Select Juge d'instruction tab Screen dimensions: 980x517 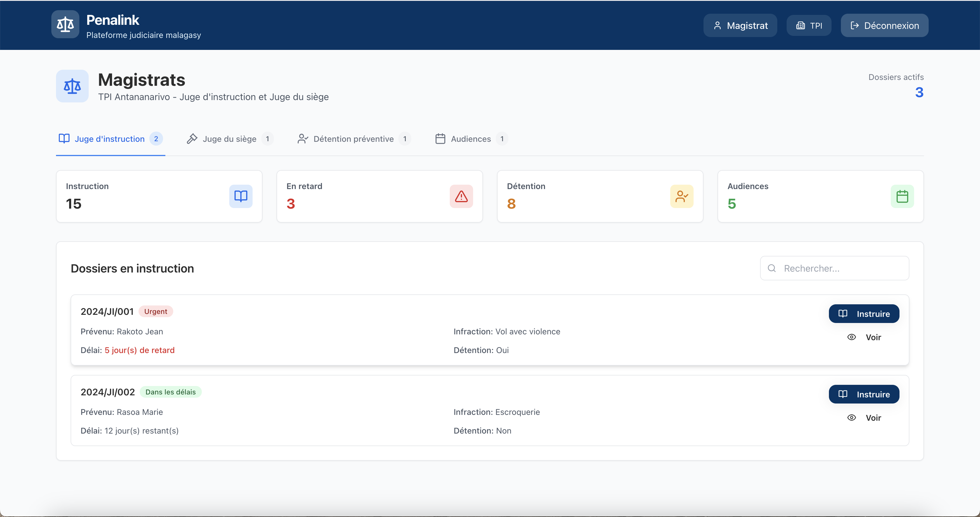point(110,139)
